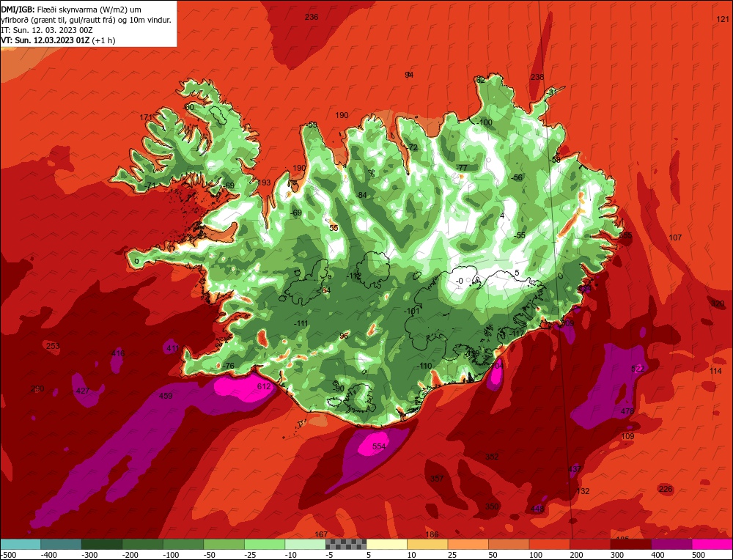Select the 478 value southeast of Iceland
Viewport: 733px width, 560px height.
click(x=627, y=411)
